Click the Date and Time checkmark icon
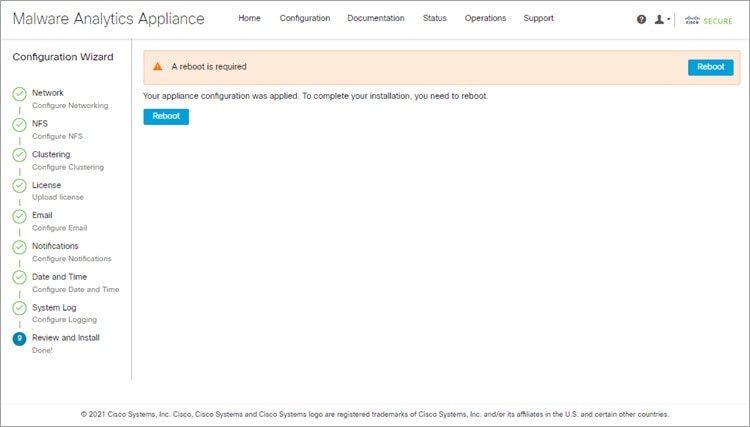 point(19,278)
